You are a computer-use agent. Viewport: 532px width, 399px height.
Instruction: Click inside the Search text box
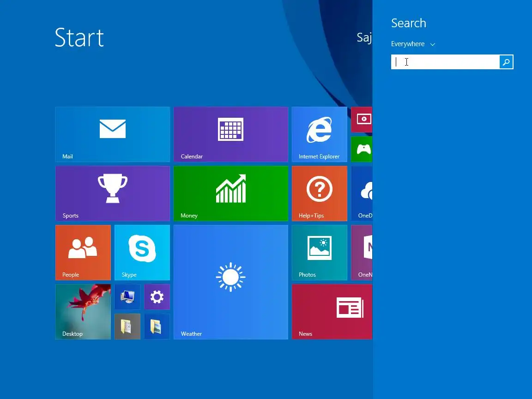point(445,62)
